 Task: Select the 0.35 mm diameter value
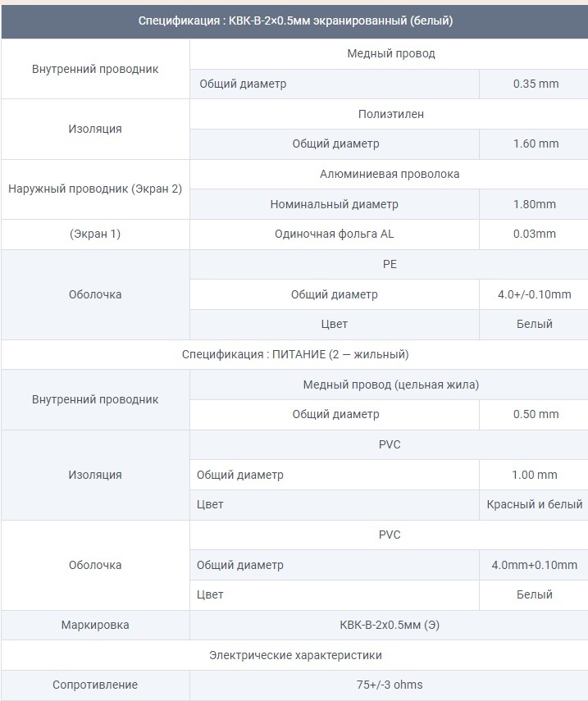(535, 84)
